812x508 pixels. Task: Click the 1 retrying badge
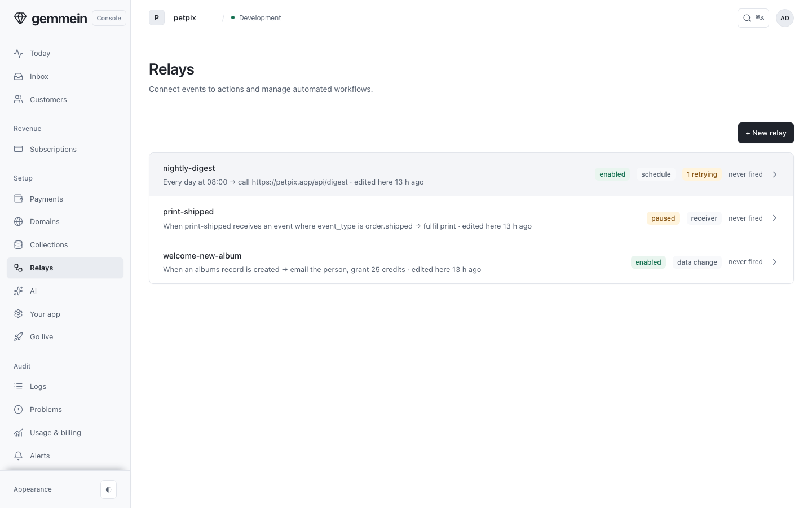(702, 174)
